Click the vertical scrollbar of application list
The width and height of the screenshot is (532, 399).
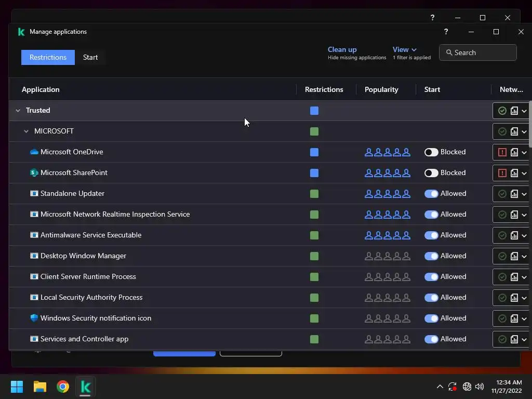[530, 124]
